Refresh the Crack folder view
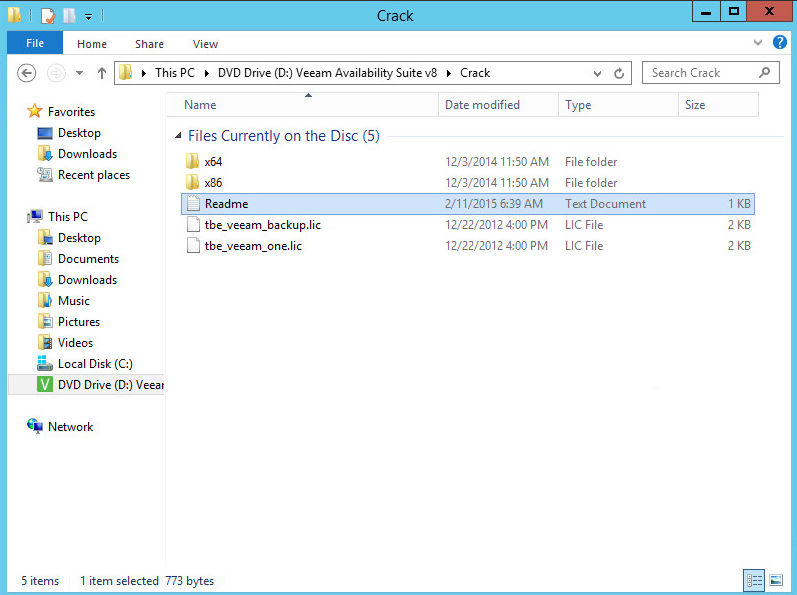Viewport: 797px width, 595px height. click(x=619, y=74)
